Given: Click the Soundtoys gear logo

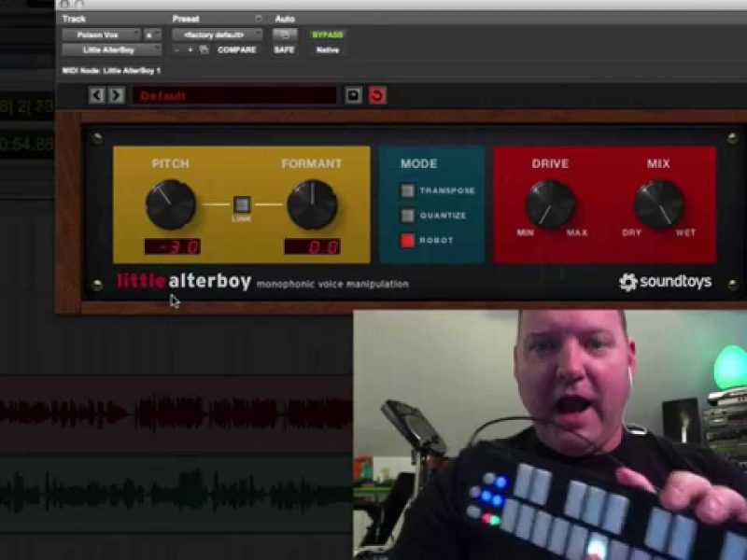Looking at the screenshot, I should click(x=627, y=282).
